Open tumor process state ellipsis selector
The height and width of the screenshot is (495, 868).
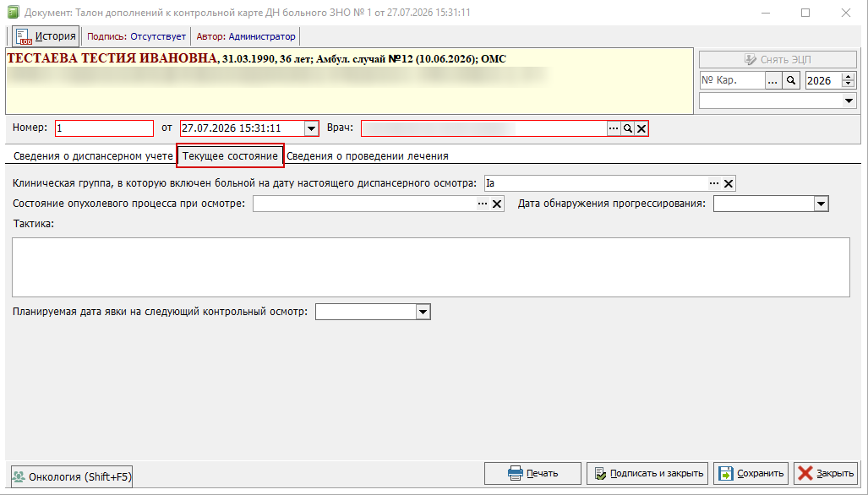[483, 204]
